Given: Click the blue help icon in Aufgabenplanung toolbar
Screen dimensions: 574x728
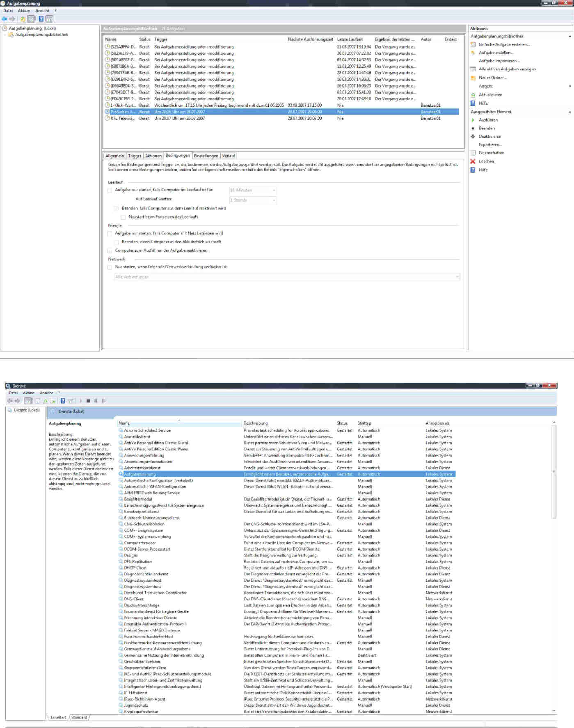Looking at the screenshot, I should tap(41, 19).
